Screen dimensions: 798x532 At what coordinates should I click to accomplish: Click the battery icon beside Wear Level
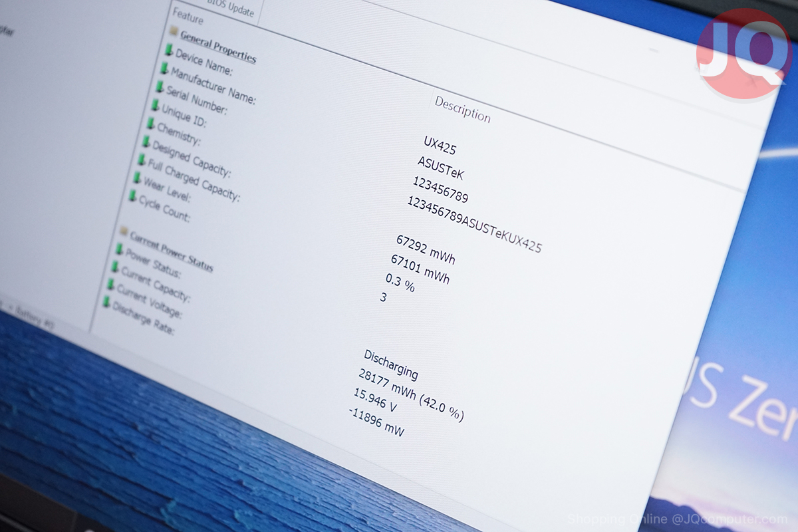[x=137, y=178]
